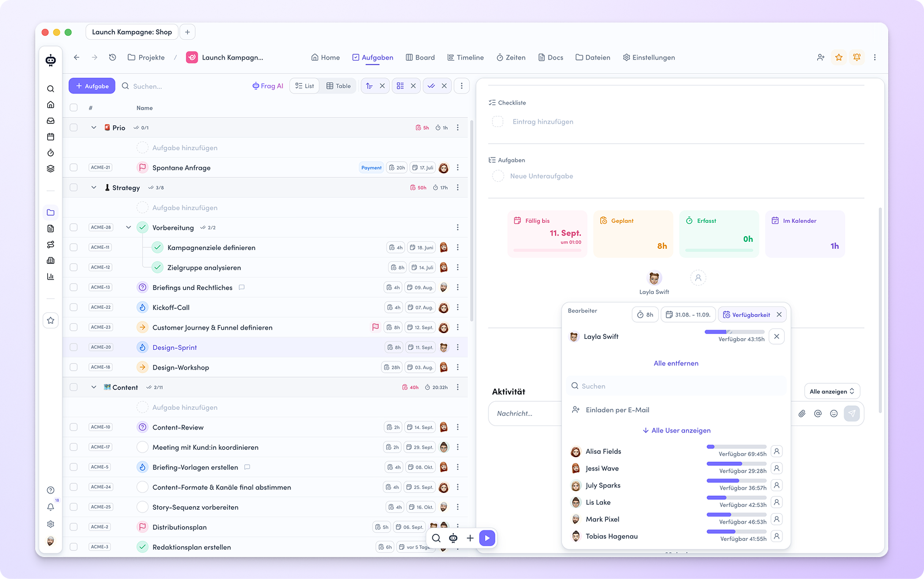
Task: Open the Alle anzeigen dropdown
Action: click(x=832, y=391)
